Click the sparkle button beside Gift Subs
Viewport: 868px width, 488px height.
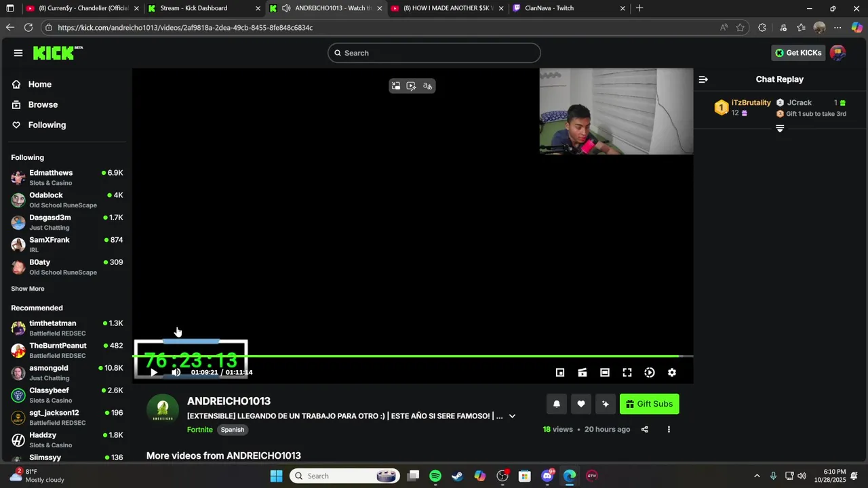pos(606,404)
